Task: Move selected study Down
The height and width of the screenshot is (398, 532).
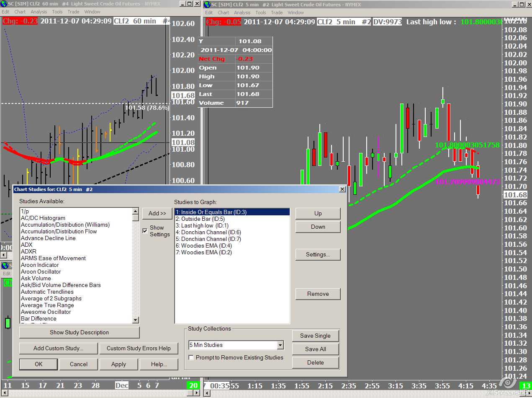Action: click(318, 227)
